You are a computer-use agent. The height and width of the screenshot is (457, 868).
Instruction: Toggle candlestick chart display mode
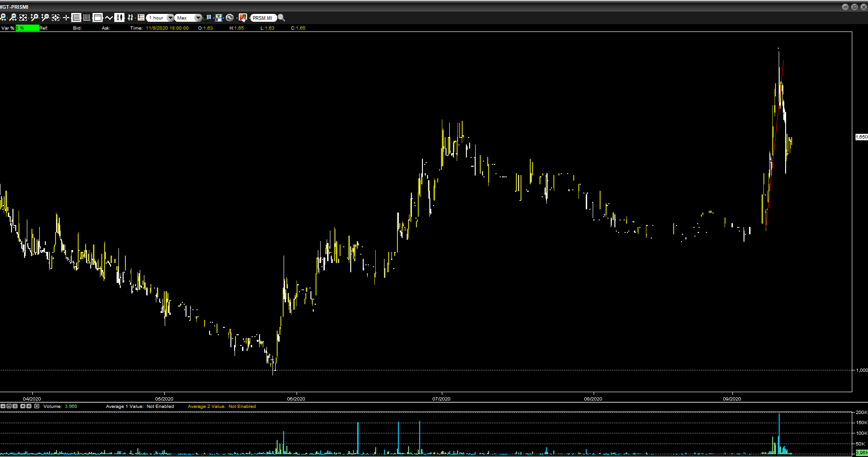coord(119,18)
